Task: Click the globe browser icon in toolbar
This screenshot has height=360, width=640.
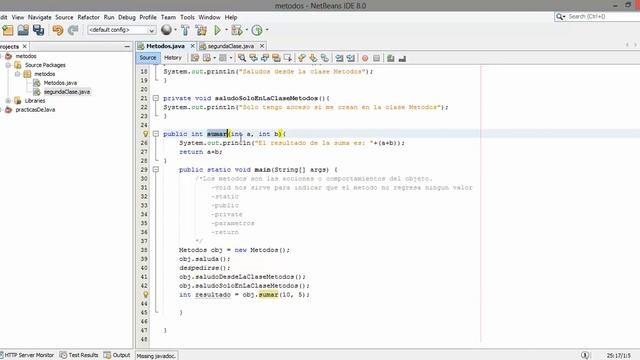Action: click(166, 30)
